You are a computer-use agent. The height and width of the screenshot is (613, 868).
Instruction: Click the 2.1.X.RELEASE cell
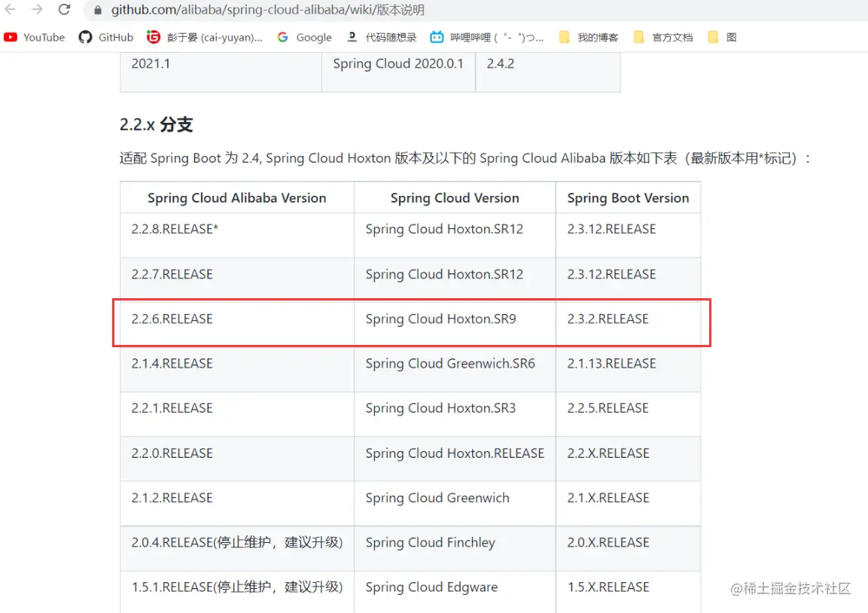coord(629,503)
